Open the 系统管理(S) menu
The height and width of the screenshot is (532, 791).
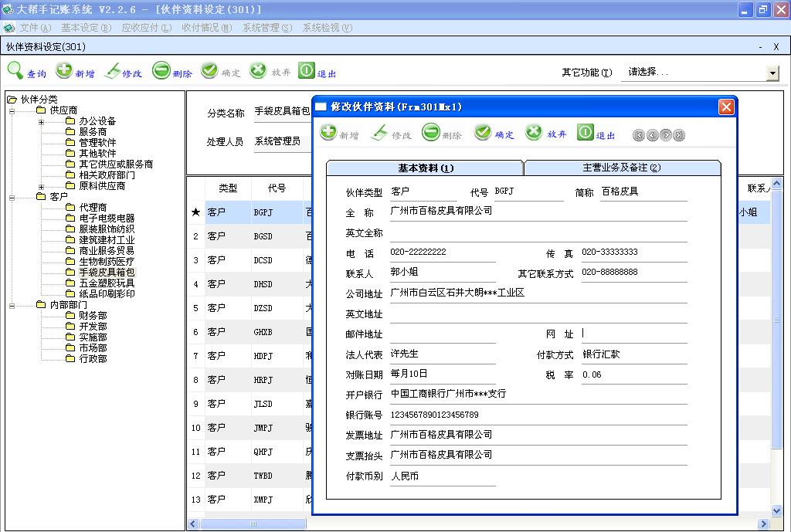click(x=267, y=28)
